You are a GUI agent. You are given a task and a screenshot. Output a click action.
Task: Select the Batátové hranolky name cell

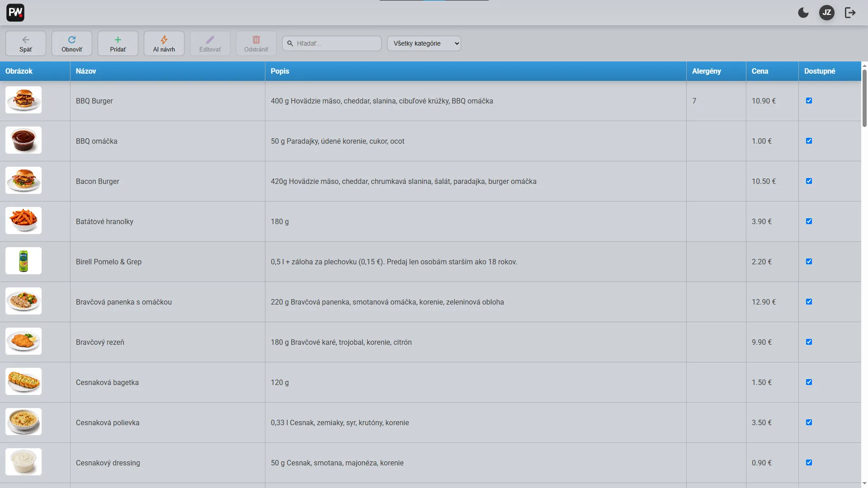(168, 221)
